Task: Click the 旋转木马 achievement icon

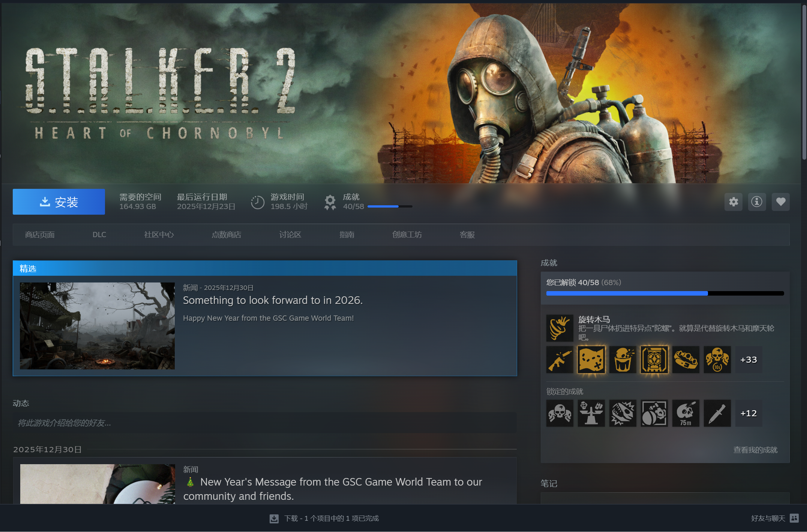Action: (x=559, y=328)
